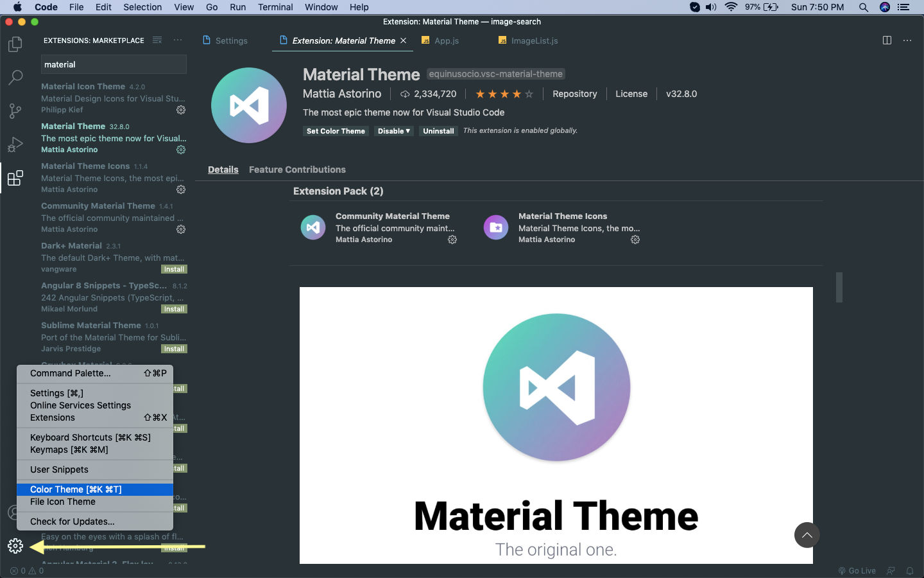
Task: Click the details page vertical scrollbar
Action: [x=839, y=287]
